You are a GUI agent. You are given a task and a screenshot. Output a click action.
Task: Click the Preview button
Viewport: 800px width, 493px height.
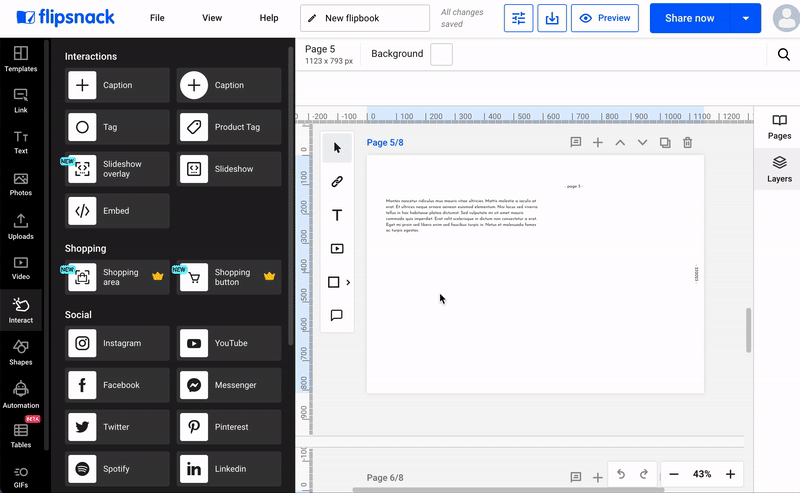(605, 18)
